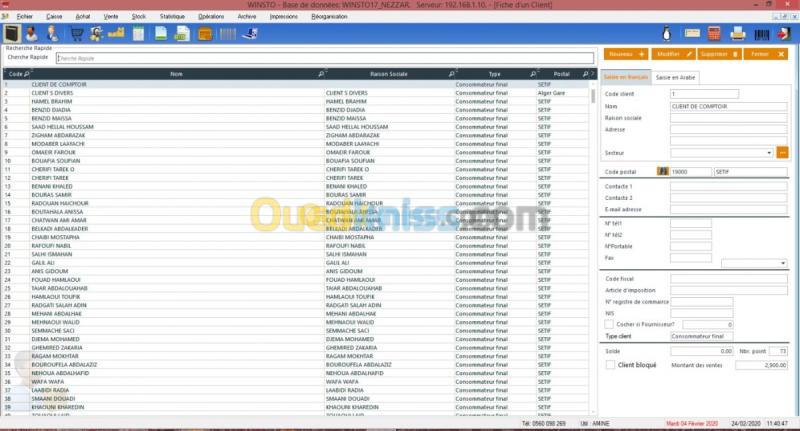Click the exit door icon with red arrow
Image resolution: width=800 pixels, height=431 pixels.
click(784, 34)
